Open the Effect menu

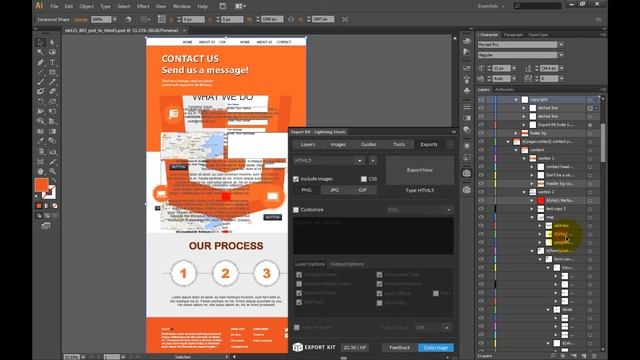[143, 6]
